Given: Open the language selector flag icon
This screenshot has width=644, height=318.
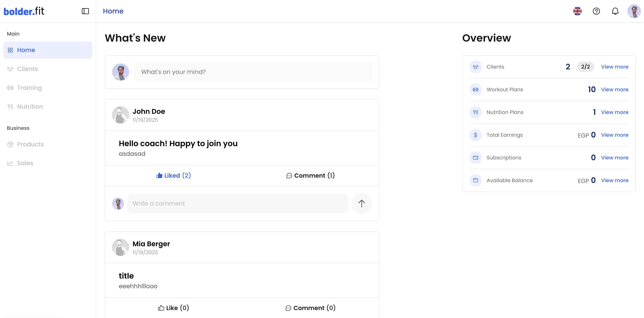Looking at the screenshot, I should pyautogui.click(x=577, y=11).
